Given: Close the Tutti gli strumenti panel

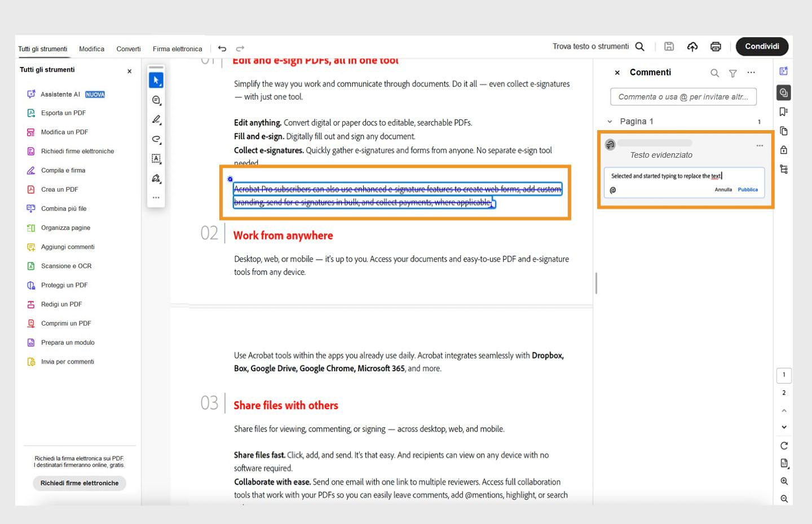Looking at the screenshot, I should pos(130,72).
